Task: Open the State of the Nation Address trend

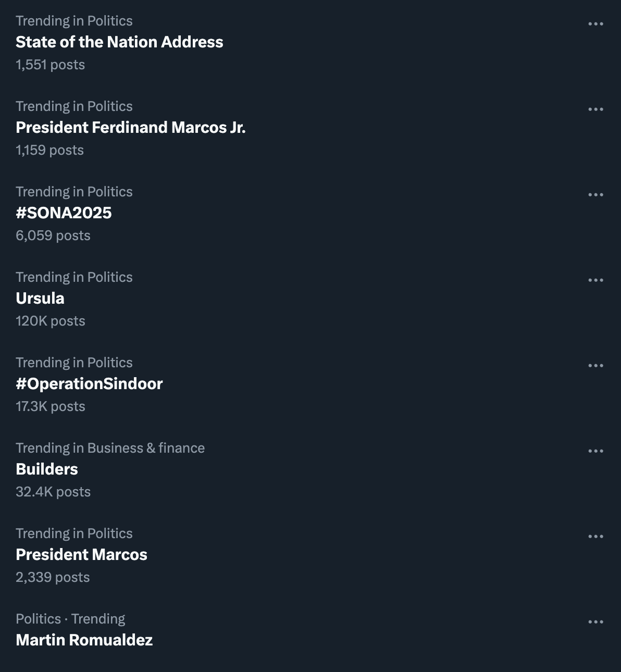Action: (x=119, y=42)
